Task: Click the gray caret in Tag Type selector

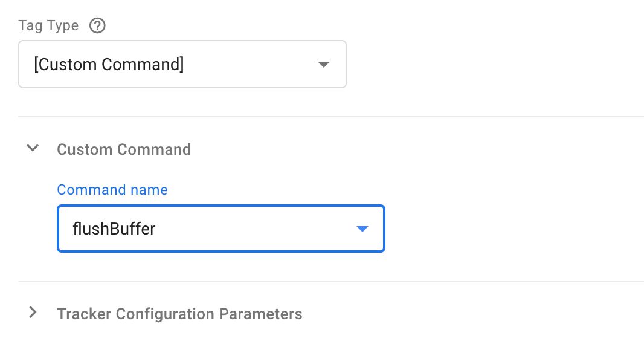Action: (324, 64)
